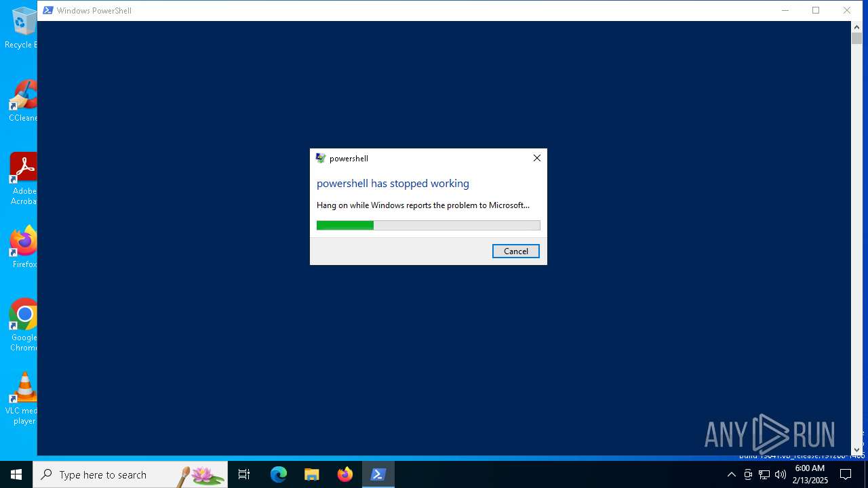The height and width of the screenshot is (488, 868).
Task: Select the PowerShell taskbar button
Action: (378, 474)
